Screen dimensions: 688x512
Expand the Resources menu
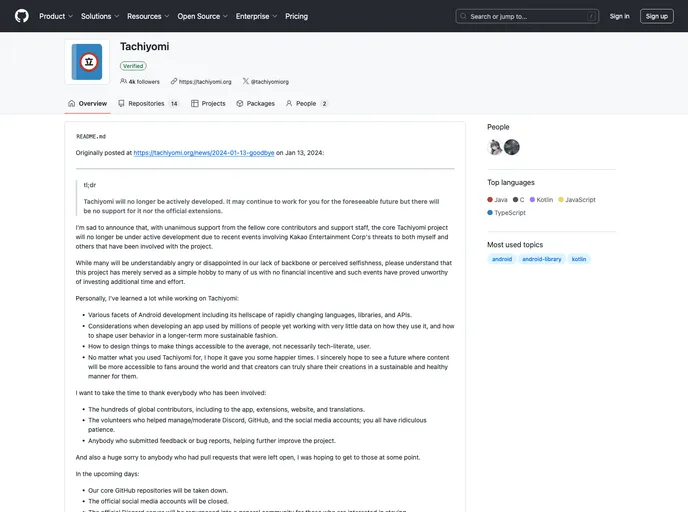point(148,16)
